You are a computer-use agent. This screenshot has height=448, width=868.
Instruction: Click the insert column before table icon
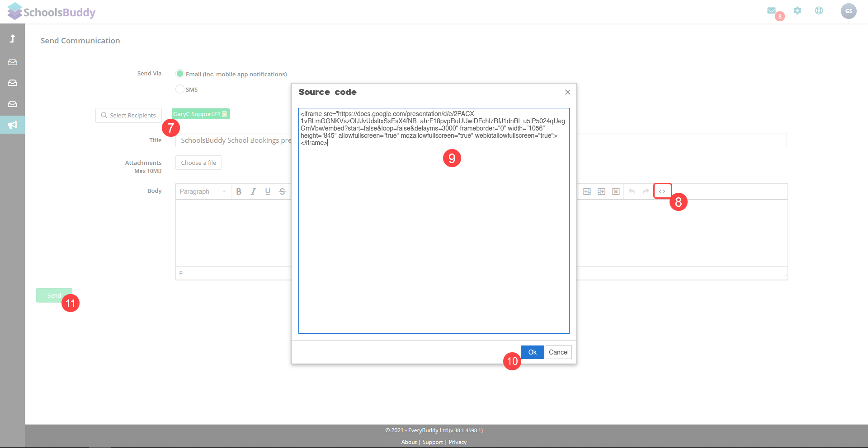pos(587,191)
